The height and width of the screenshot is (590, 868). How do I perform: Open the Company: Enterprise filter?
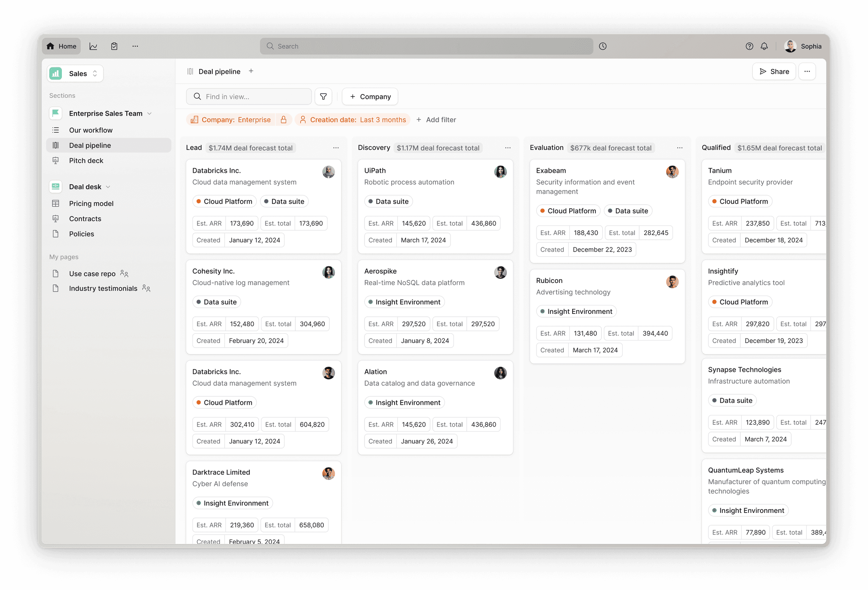tap(231, 120)
